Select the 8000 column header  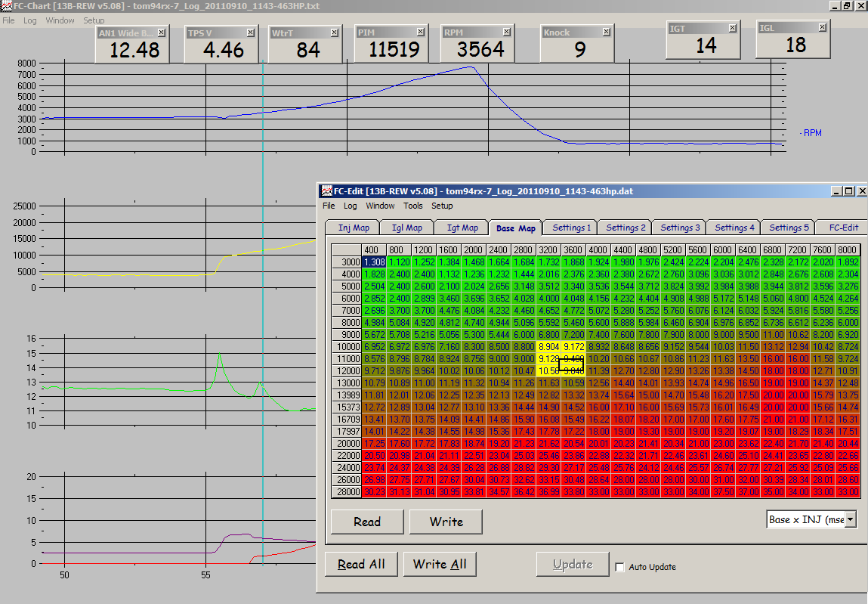[847, 250]
